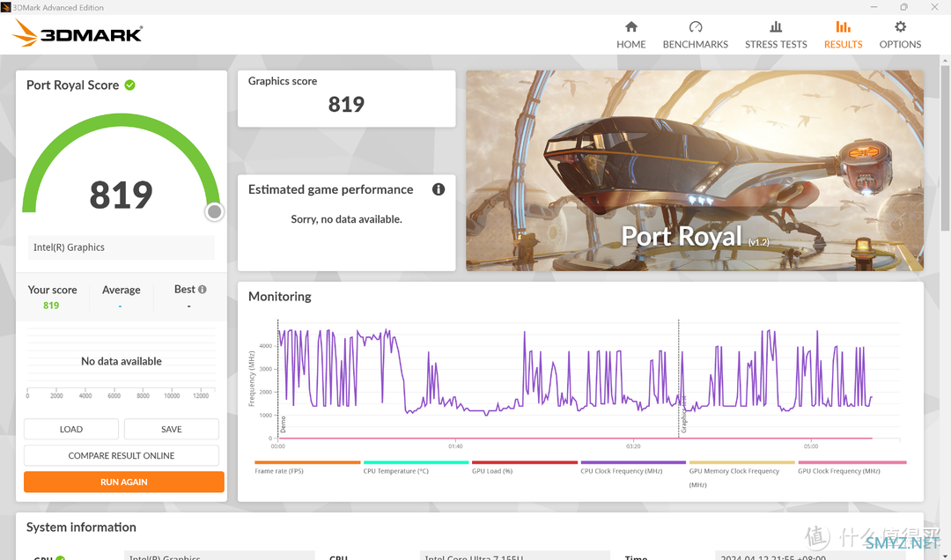The width and height of the screenshot is (951, 560).
Task: Click the Graphics test marker on the chart
Action: pos(683,415)
